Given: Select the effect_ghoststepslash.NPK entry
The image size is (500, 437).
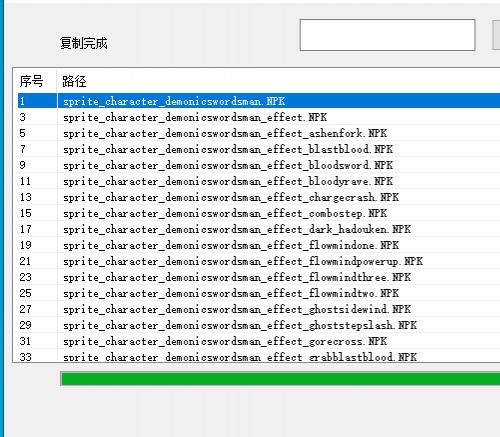Looking at the screenshot, I should (x=259, y=325).
